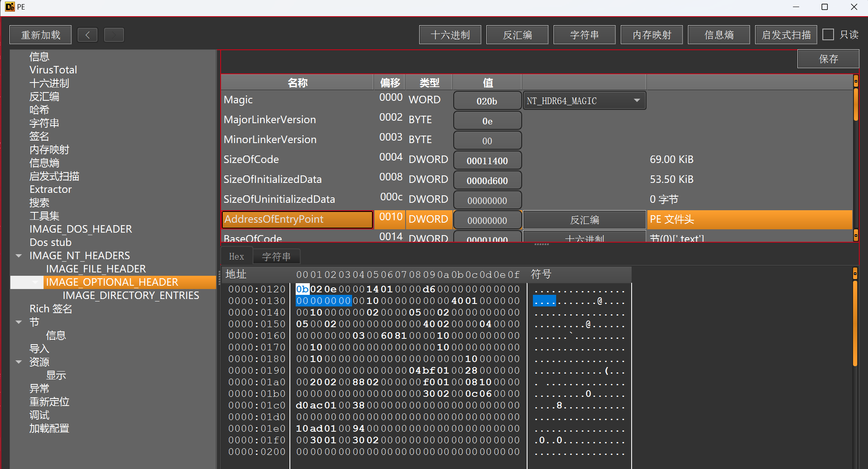The width and height of the screenshot is (868, 469).
Task: Open the 十六进制 hex toolbar button
Action: [450, 35]
